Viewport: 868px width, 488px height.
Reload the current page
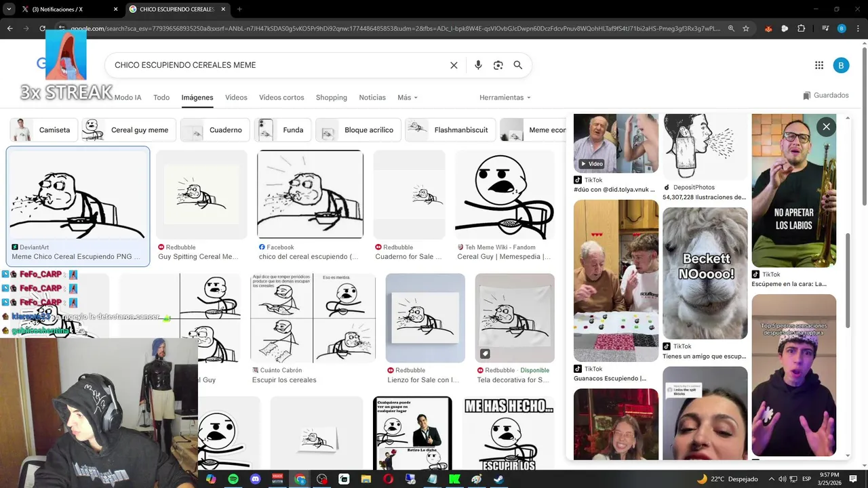(x=42, y=28)
